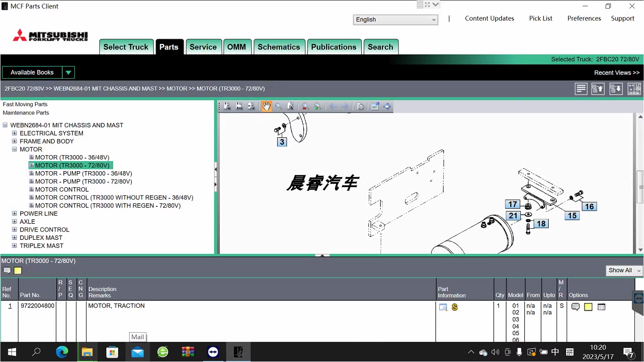Click yellow note in Options column
The image size is (644, 362).
(589, 307)
